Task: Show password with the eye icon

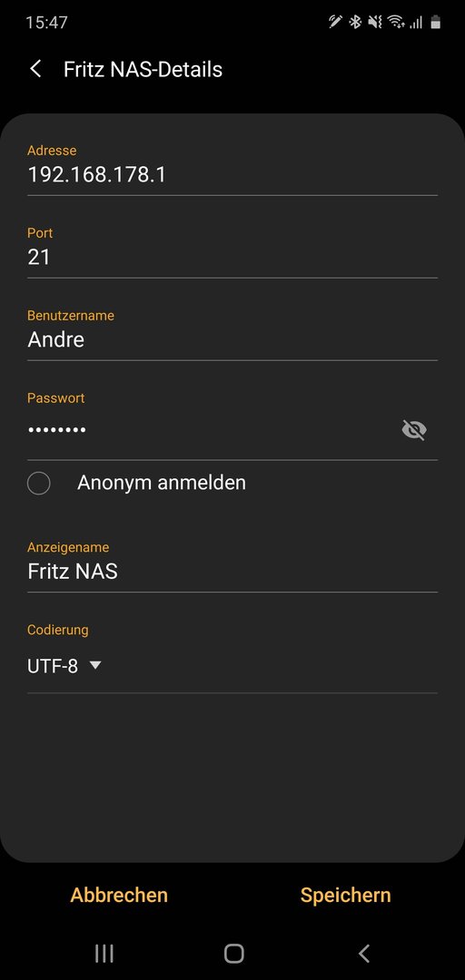Action: 413,430
